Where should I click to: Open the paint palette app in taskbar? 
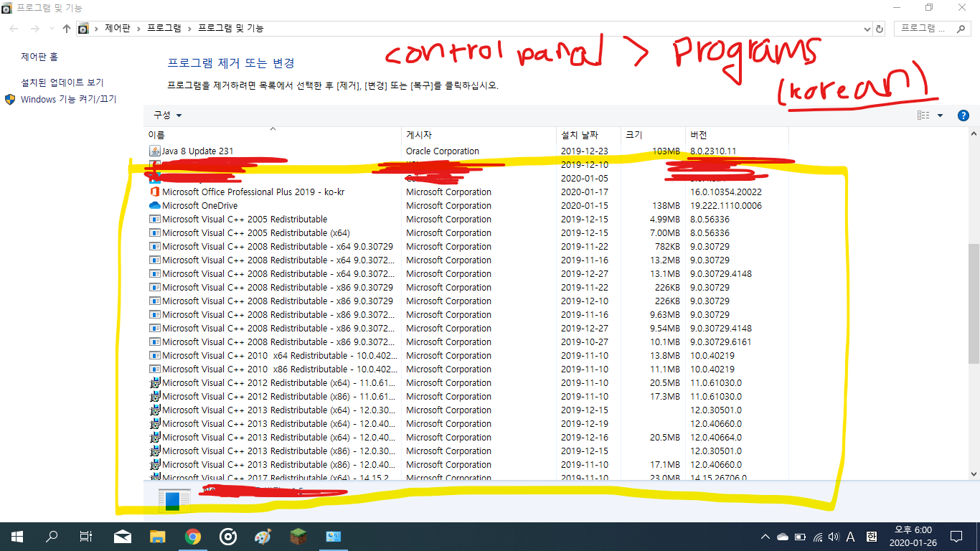tap(263, 537)
